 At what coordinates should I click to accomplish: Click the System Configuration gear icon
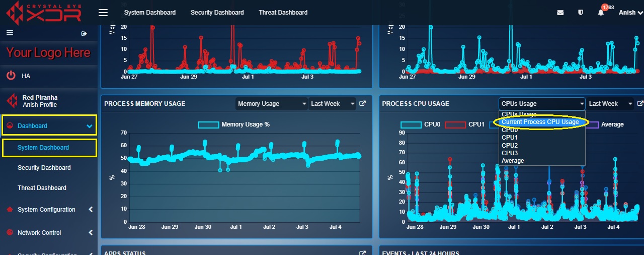pos(9,210)
